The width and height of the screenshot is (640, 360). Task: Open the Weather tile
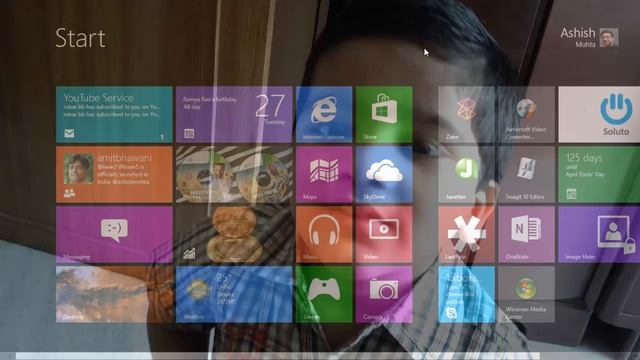pyautogui.click(x=234, y=294)
